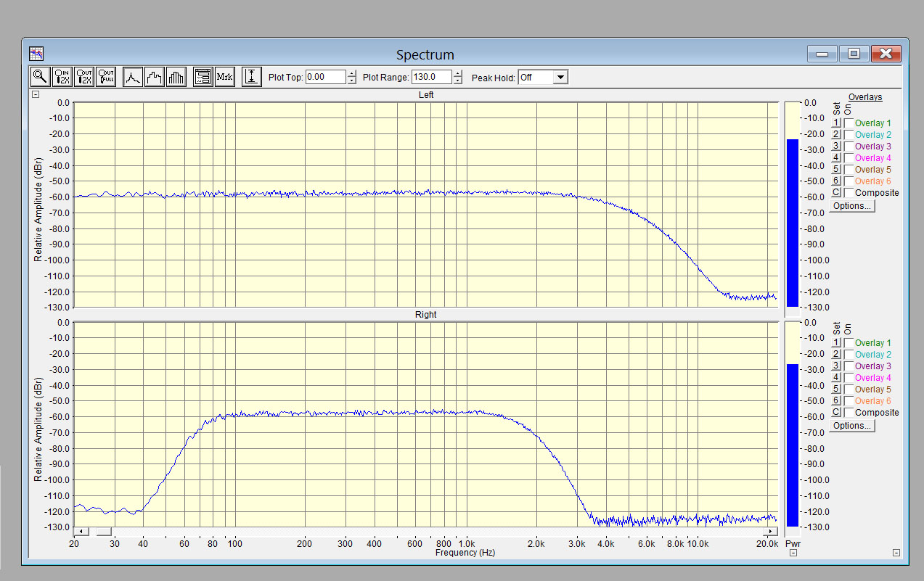Switch to stepped histogram plot style
The width and height of the screenshot is (924, 581).
tap(154, 77)
